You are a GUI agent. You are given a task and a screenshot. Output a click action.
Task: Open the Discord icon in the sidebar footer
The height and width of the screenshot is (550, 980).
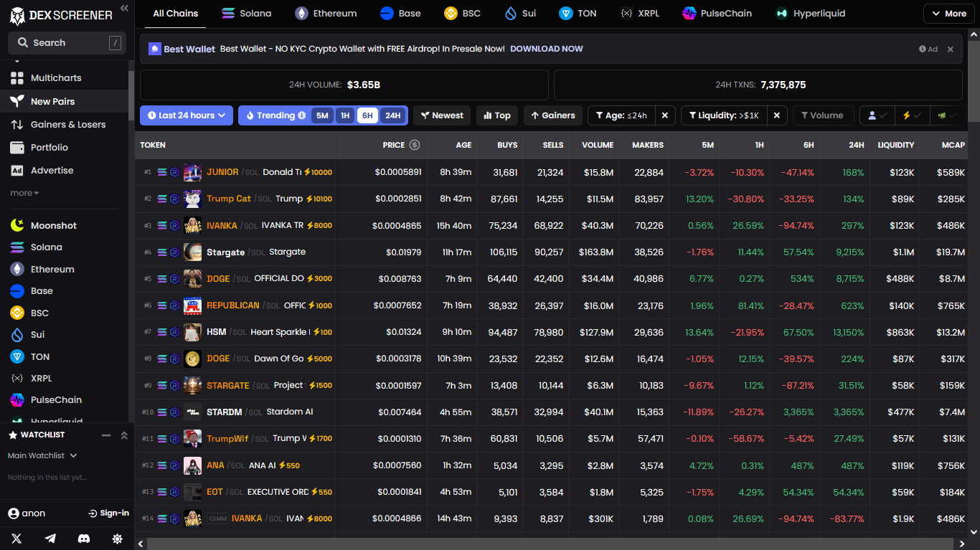[x=84, y=539]
